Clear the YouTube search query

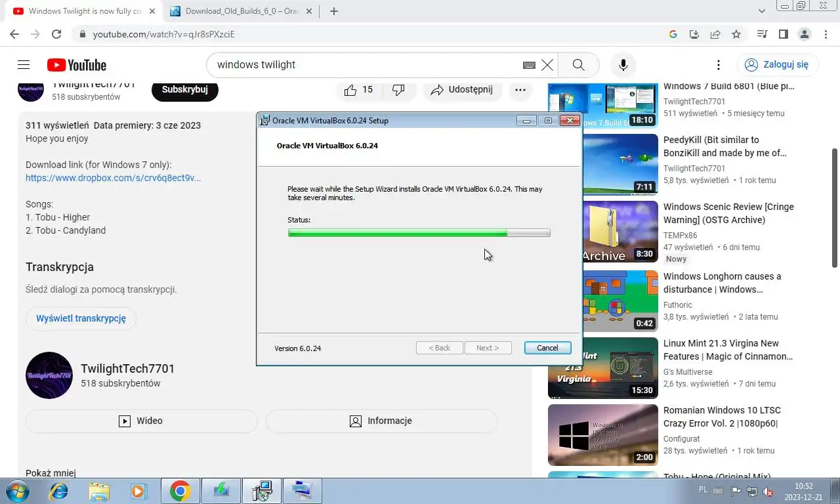pyautogui.click(x=547, y=65)
